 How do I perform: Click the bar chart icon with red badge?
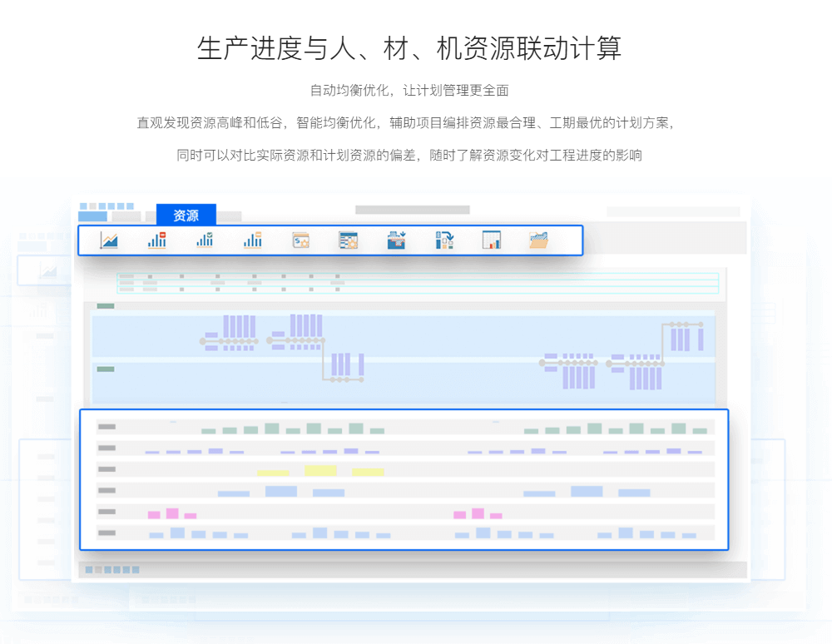click(157, 240)
